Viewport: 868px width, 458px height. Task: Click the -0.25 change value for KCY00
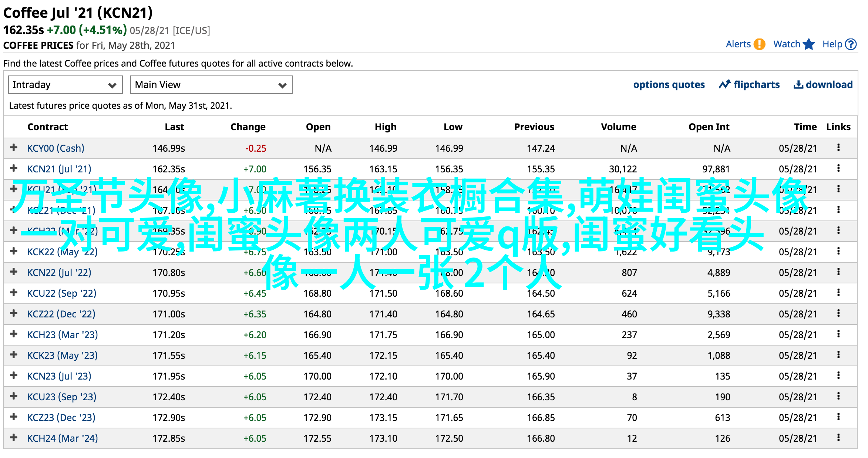(256, 148)
